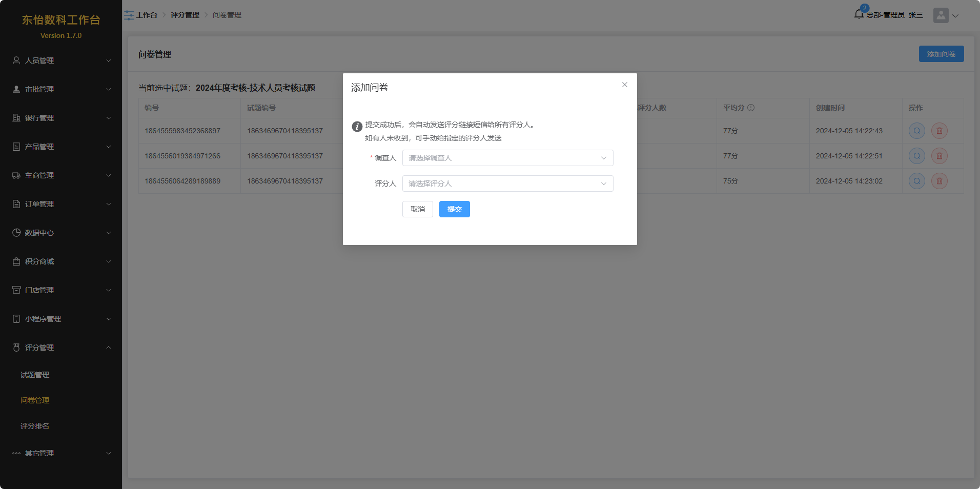Image resolution: width=980 pixels, height=489 pixels.
Task: Click the sidebar collapse icon beside 工作台
Action: click(x=129, y=15)
